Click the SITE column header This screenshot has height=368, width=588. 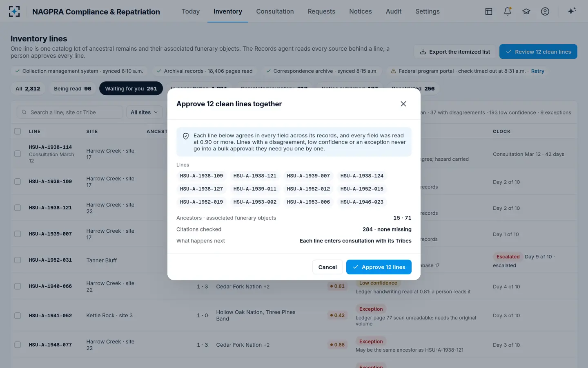(x=92, y=132)
